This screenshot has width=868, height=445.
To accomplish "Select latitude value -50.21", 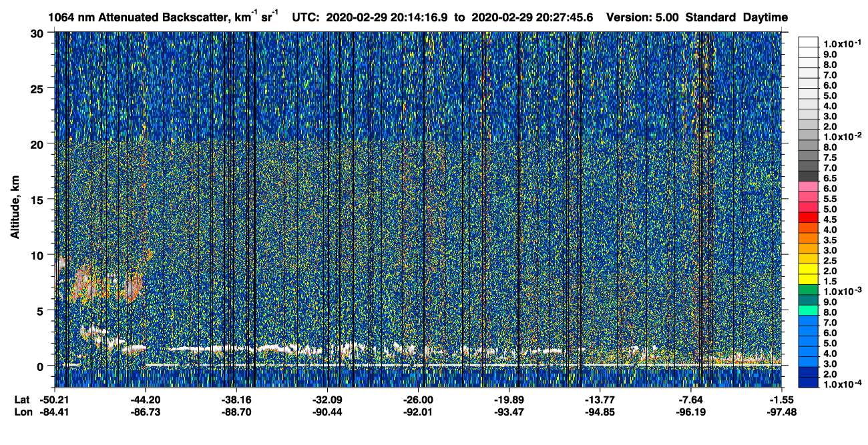I will coord(55,400).
